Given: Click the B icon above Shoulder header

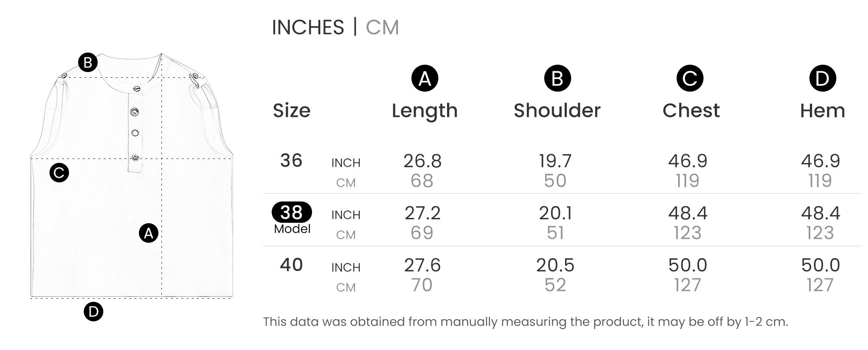Looking at the screenshot, I should tap(557, 79).
